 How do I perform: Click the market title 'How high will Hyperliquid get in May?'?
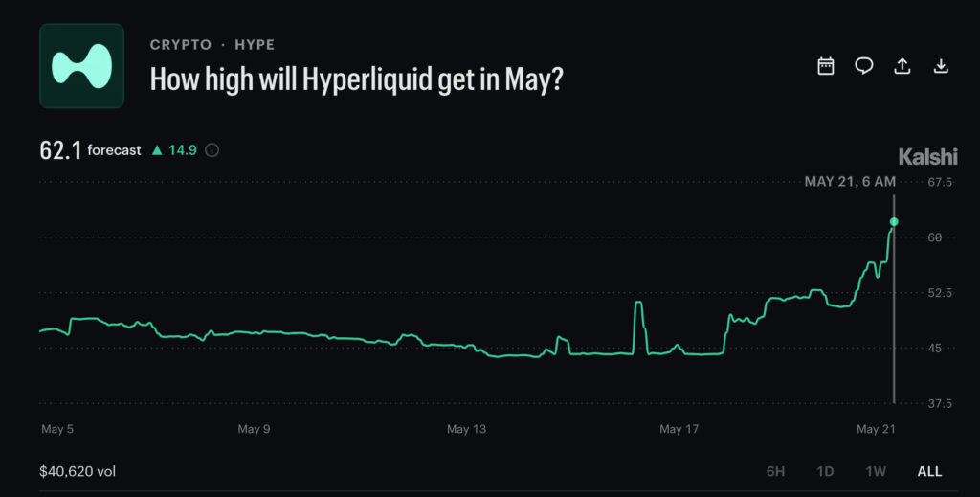click(x=357, y=79)
